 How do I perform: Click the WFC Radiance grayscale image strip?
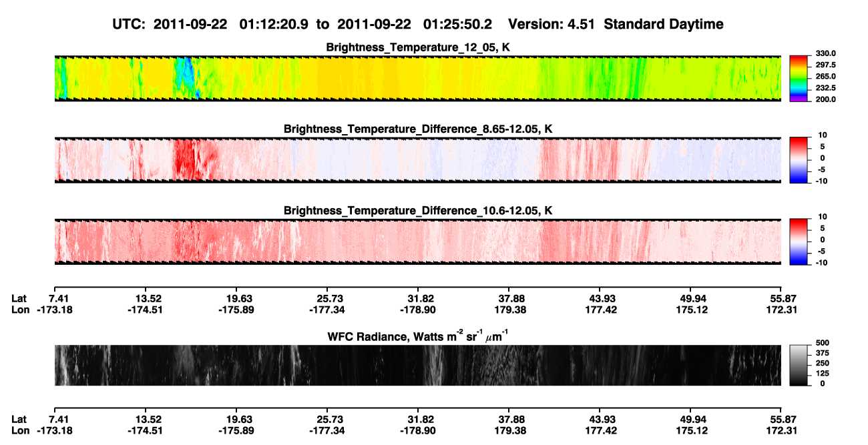[x=418, y=365]
